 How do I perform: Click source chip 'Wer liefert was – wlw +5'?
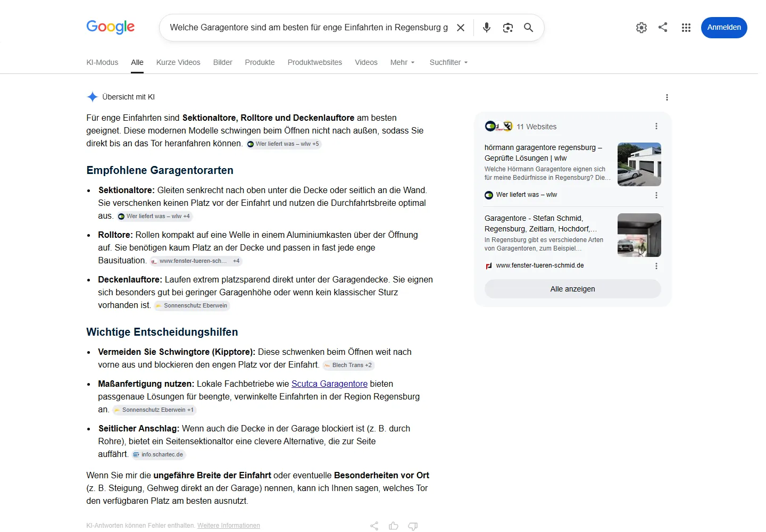pyautogui.click(x=284, y=144)
